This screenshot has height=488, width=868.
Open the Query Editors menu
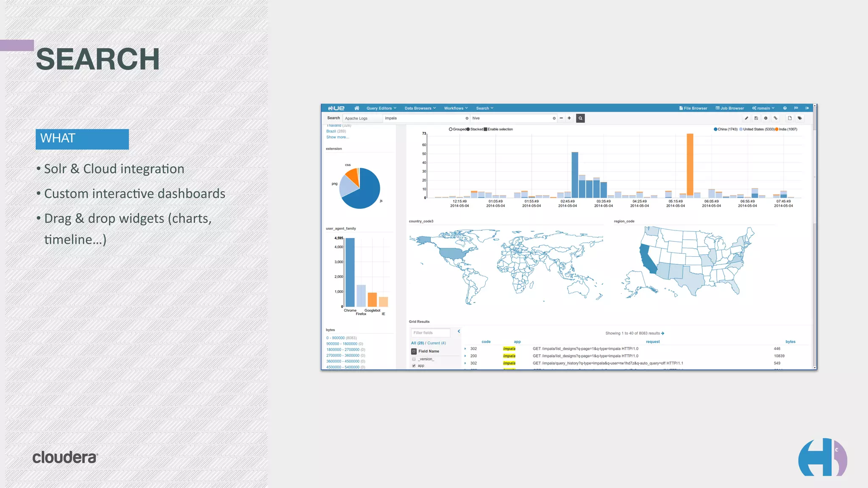[381, 108]
